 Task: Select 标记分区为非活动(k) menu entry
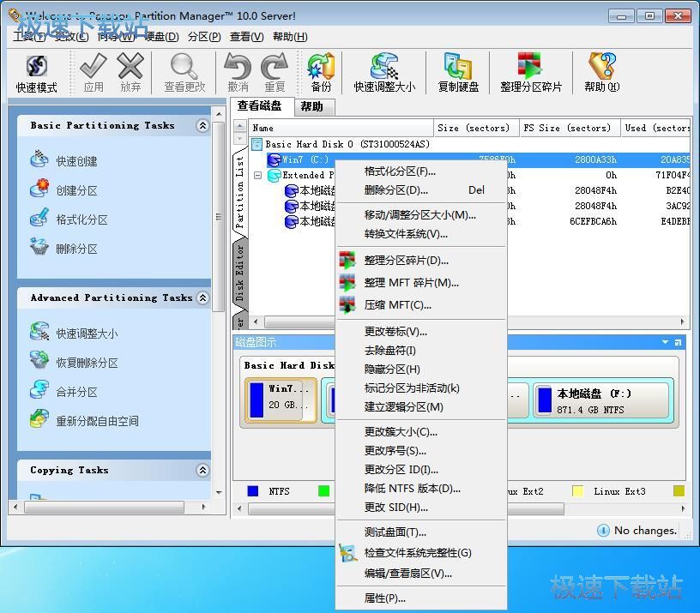(x=421, y=388)
